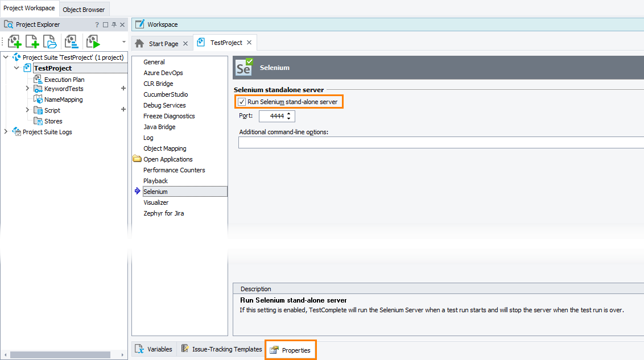This screenshot has height=360, width=644.
Task: Click the plus icon next to Script
Action: click(123, 110)
